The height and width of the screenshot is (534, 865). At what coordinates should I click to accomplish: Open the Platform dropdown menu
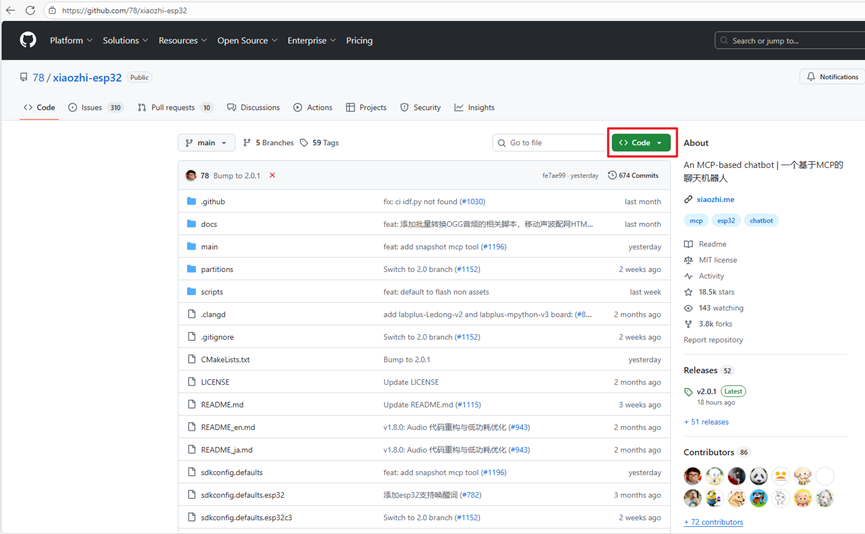[71, 40]
